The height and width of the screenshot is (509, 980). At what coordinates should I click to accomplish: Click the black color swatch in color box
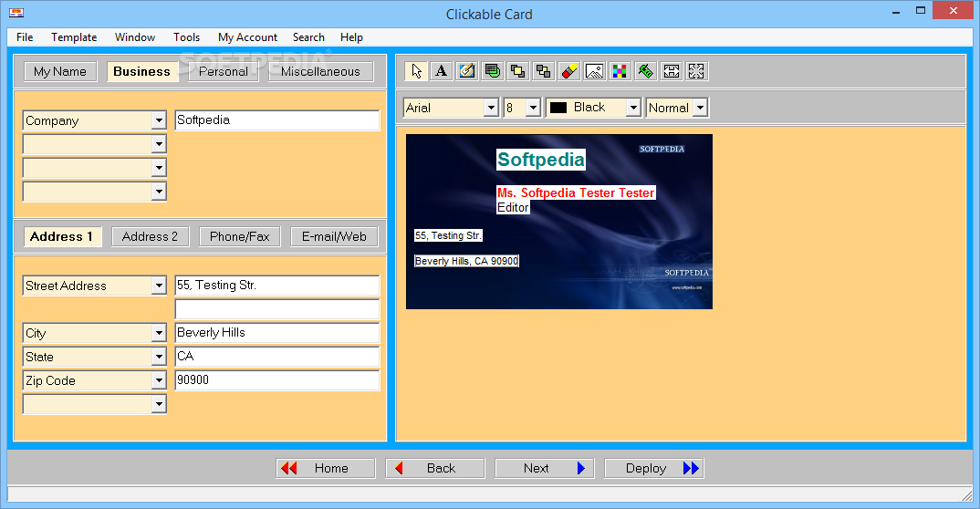(558, 108)
